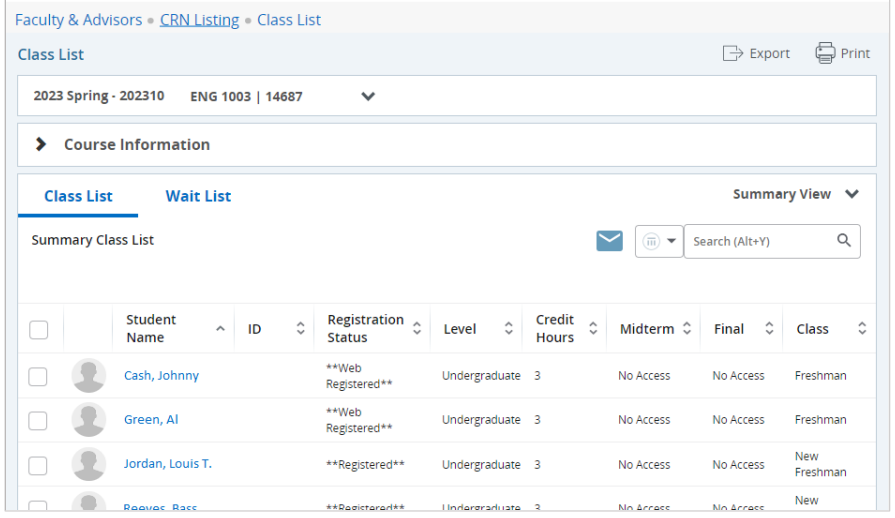Click Johnny Cash's avatar picture

point(88,375)
